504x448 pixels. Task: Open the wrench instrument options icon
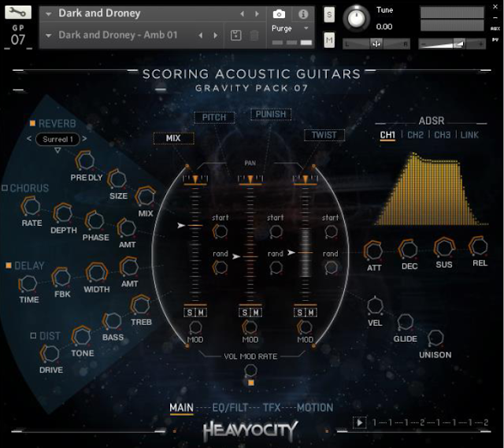(x=18, y=13)
